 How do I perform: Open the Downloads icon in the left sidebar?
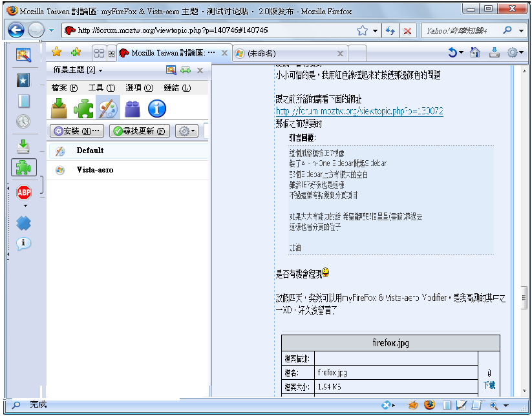click(x=23, y=145)
